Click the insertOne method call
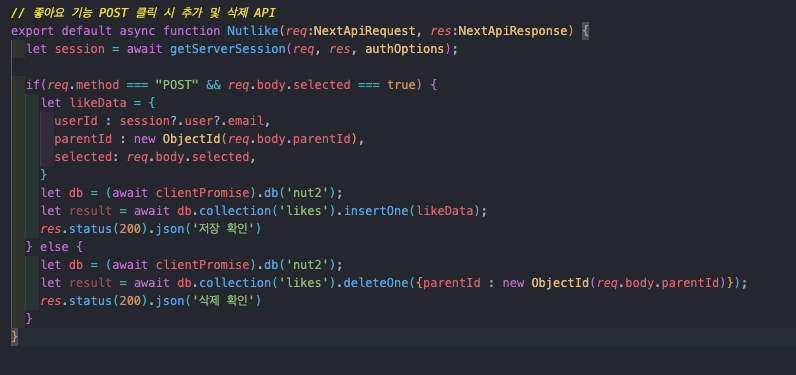 click(x=376, y=211)
